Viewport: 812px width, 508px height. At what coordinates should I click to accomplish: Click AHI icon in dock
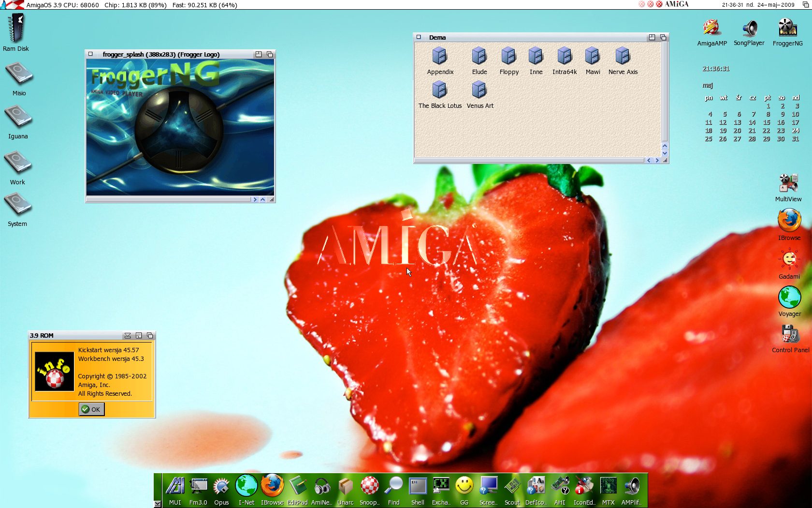[x=560, y=490]
